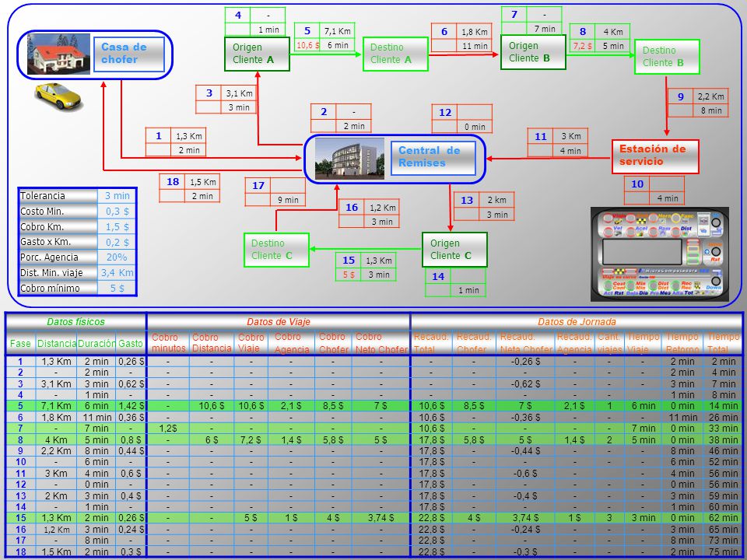The width and height of the screenshot is (747, 560).
Task: Click the 3,1 Km value in phase 3 box
Action: [239, 93]
